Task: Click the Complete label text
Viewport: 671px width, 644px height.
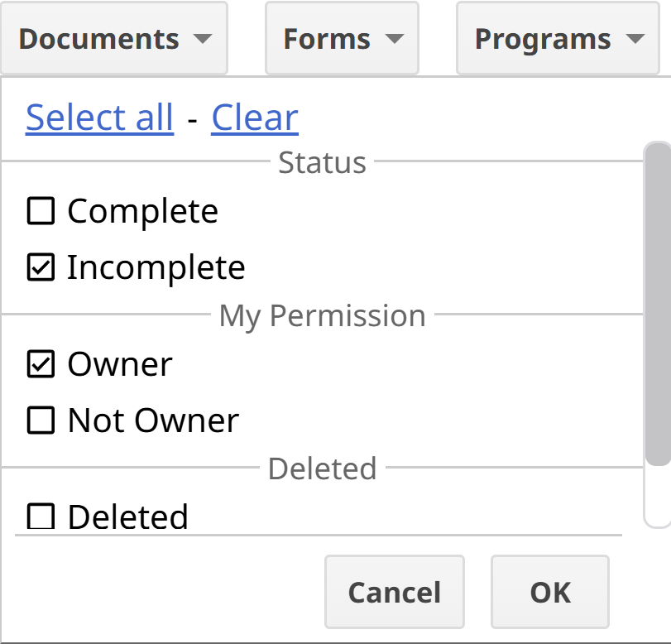Action: pyautogui.click(x=142, y=211)
